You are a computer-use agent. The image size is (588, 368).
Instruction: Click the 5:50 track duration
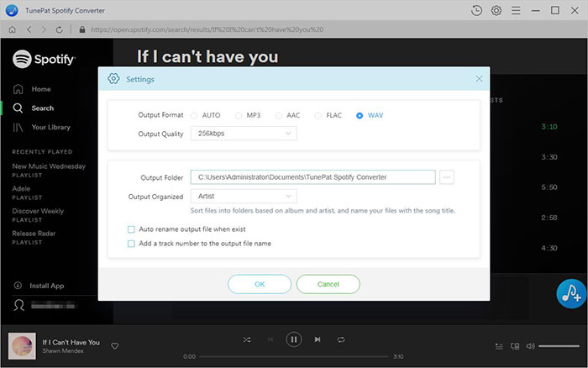pyautogui.click(x=549, y=187)
